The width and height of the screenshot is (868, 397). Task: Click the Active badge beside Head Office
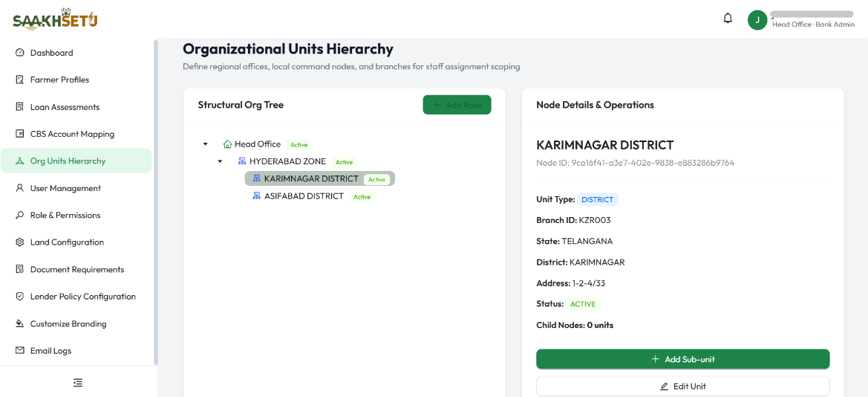pyautogui.click(x=299, y=145)
